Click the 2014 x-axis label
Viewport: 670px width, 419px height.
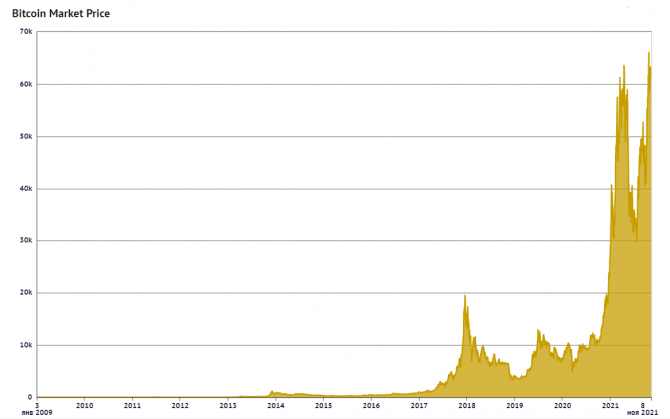click(276, 405)
